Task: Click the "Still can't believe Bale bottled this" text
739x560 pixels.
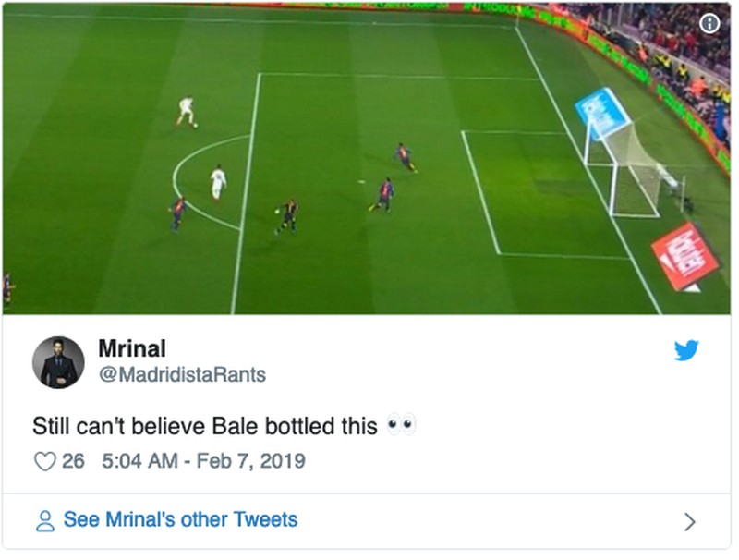Action: pos(205,426)
